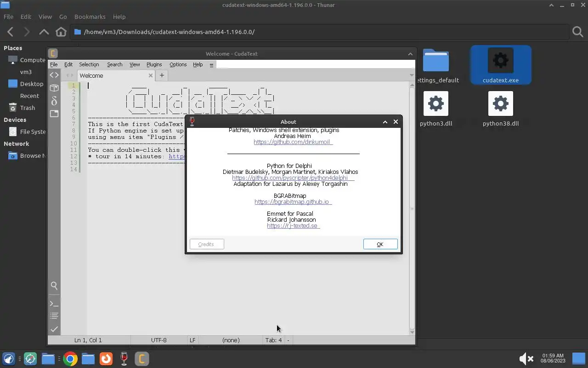Go back in Thunar navigation
Screen dimensions: 588x368
click(11, 32)
